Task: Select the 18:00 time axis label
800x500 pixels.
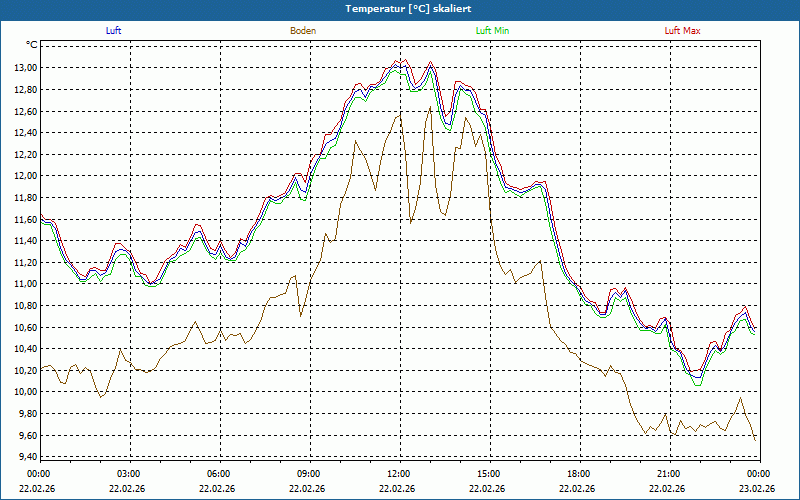Action: (x=578, y=474)
